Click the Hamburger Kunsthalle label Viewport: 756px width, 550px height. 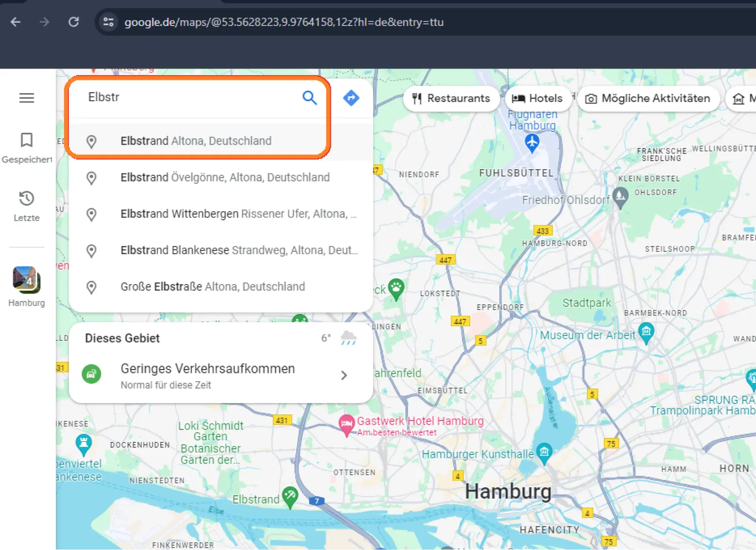478,454
